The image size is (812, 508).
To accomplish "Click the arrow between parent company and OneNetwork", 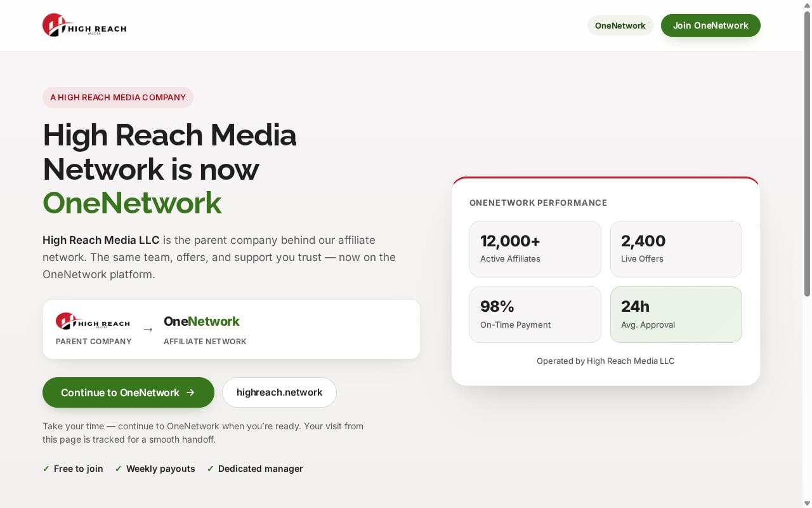I will tap(148, 330).
